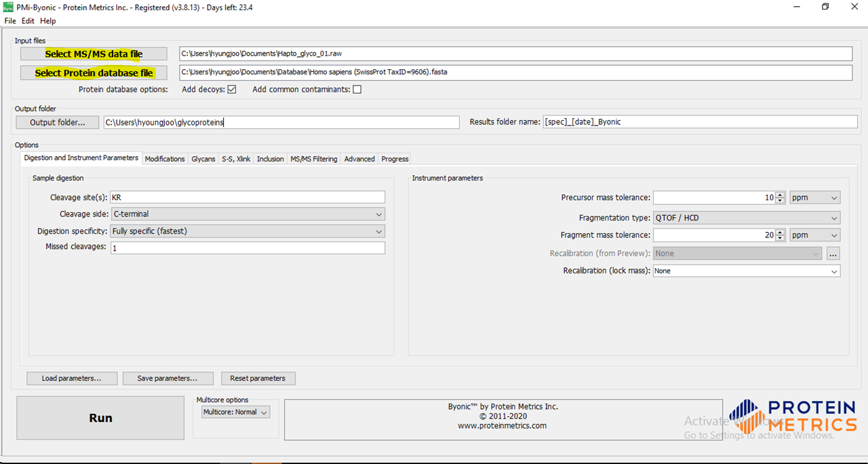
Task: Decrease precursor mass tolerance with down arrow
Action: [x=781, y=201]
